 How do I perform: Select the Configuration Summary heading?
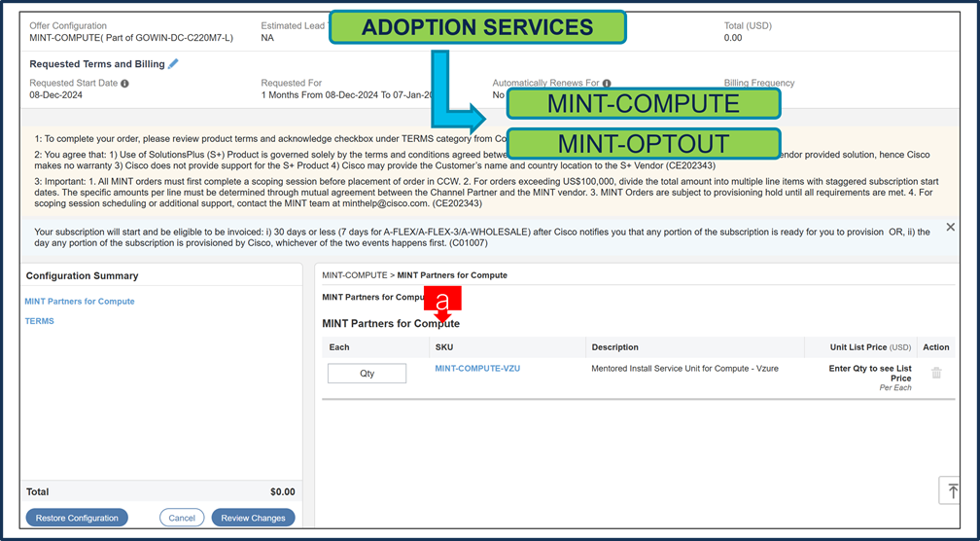(82, 275)
